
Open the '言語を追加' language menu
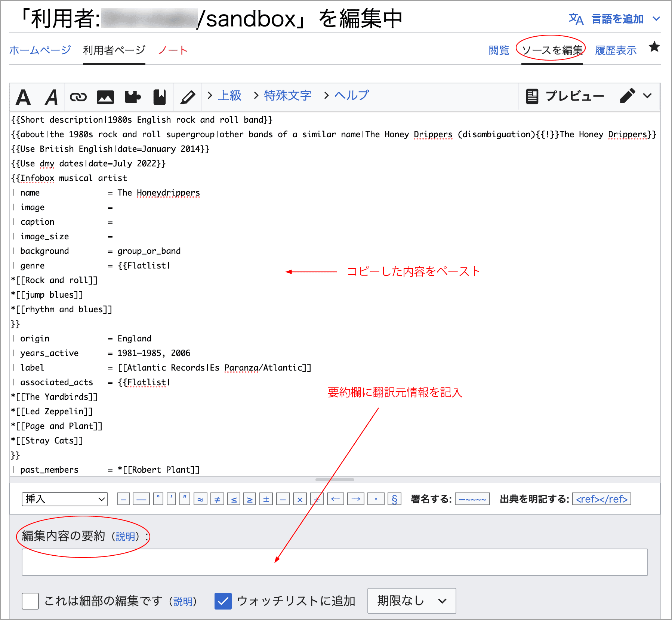tap(617, 19)
